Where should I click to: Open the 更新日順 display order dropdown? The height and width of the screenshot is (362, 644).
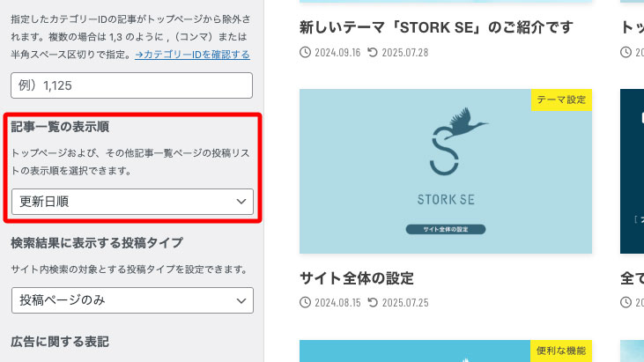click(x=131, y=202)
